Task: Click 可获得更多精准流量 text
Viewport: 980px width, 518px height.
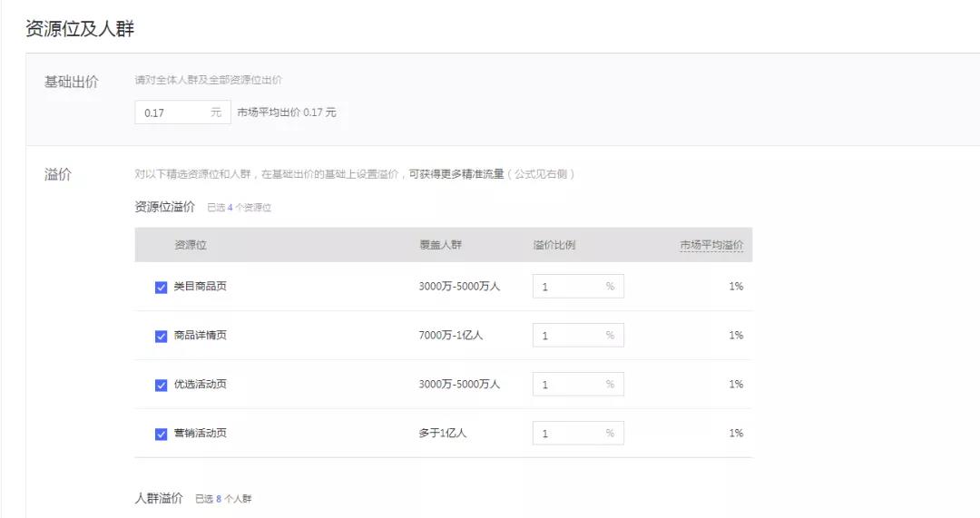Action: (x=456, y=173)
